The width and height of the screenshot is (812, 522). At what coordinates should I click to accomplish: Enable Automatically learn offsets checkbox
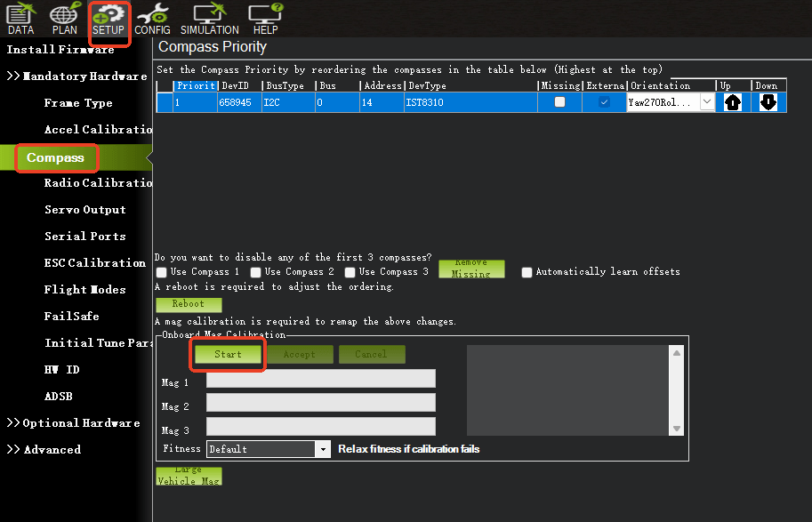tap(527, 272)
